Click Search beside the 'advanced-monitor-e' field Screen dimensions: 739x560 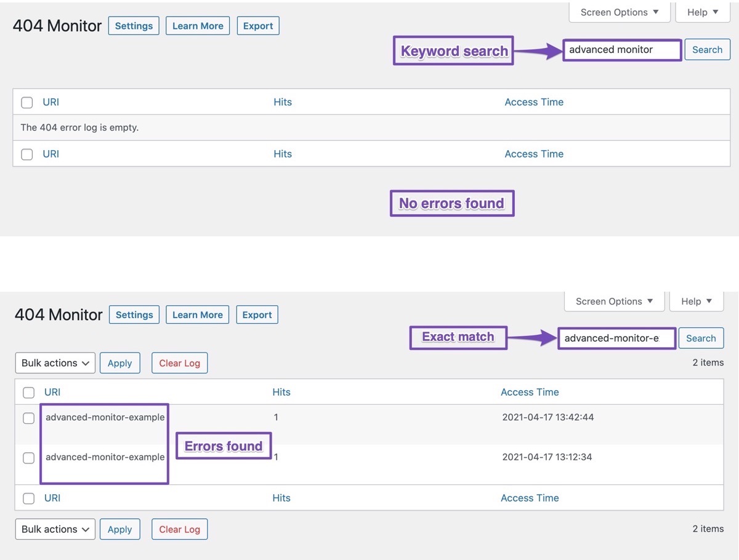tap(701, 338)
